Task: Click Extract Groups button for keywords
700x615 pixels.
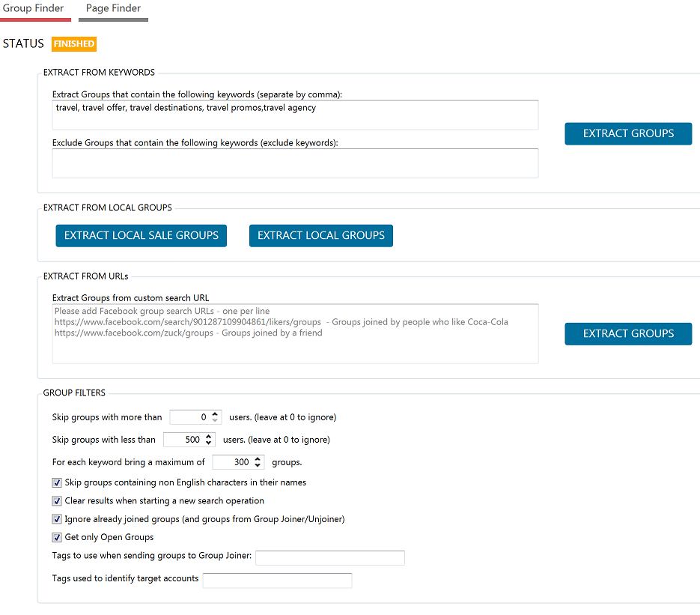Action: point(628,133)
